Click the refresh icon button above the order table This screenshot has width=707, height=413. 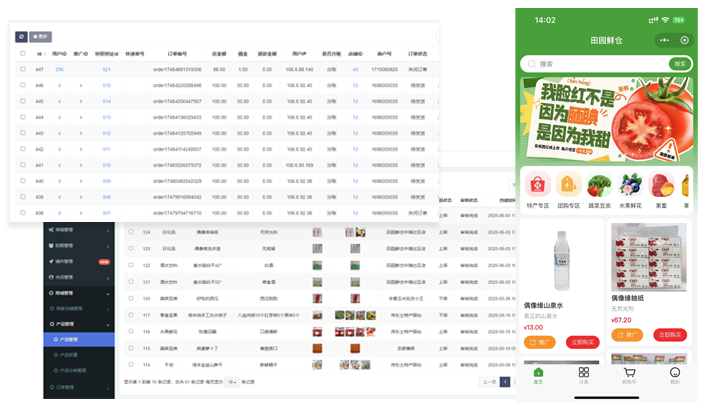[22, 36]
